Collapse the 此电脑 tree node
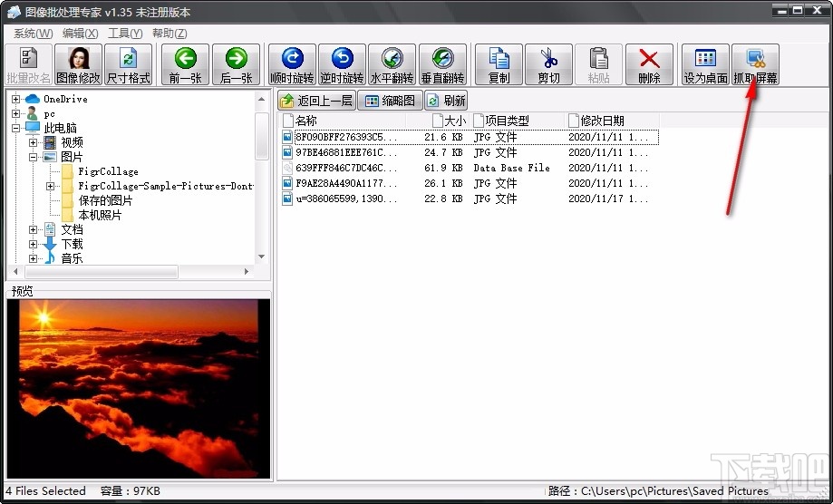The width and height of the screenshot is (833, 504). pyautogui.click(x=16, y=128)
